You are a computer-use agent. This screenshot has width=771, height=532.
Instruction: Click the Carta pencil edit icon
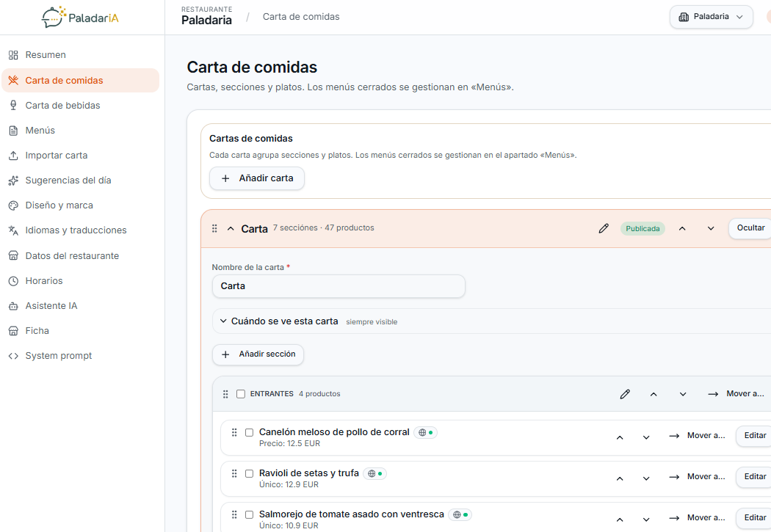pos(604,228)
